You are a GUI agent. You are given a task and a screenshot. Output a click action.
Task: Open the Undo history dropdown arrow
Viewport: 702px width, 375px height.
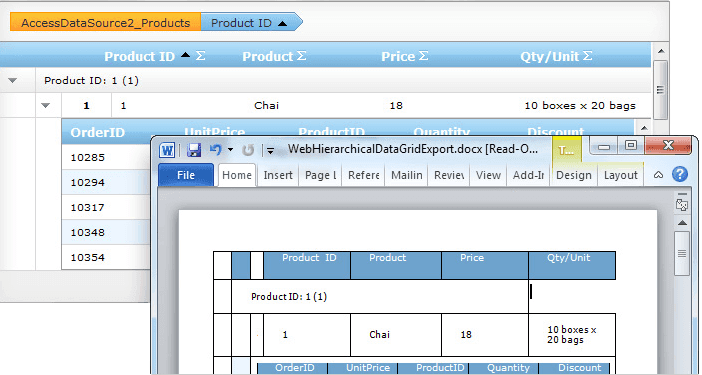(230, 149)
